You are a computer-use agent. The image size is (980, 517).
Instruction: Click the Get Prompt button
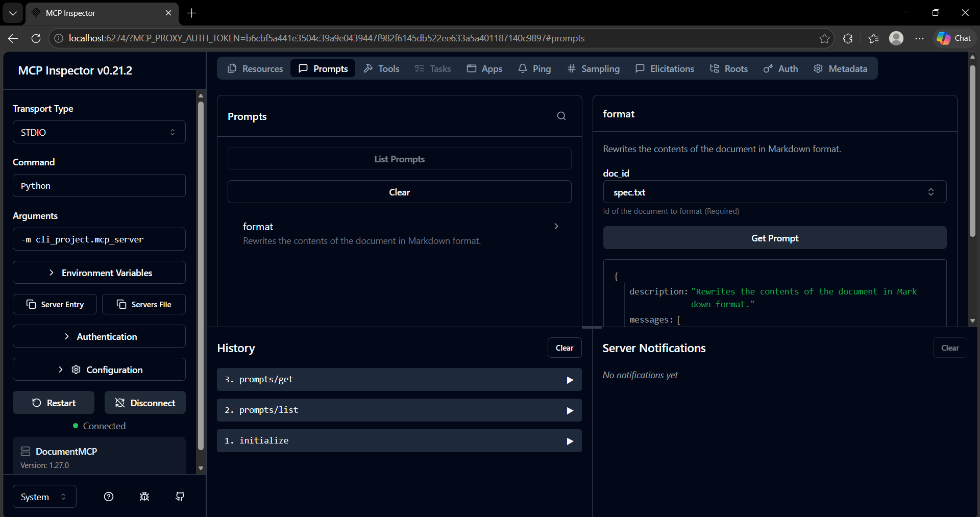coord(774,238)
